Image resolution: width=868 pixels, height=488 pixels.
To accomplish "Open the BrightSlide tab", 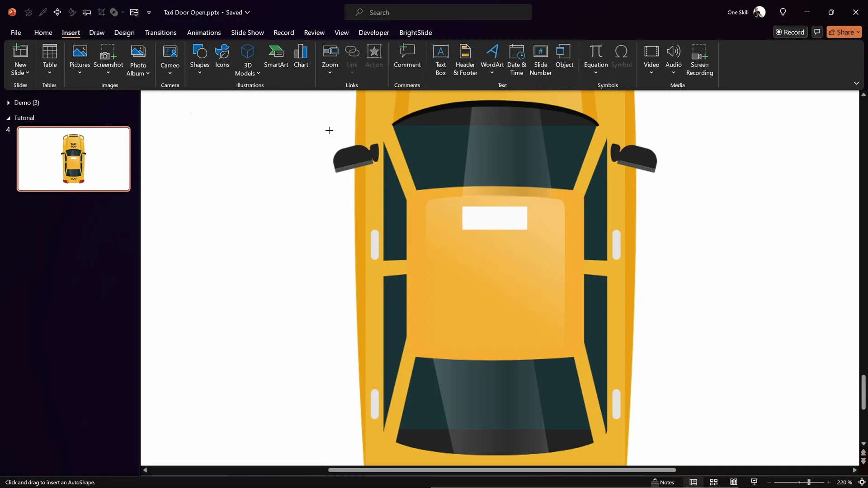I will pyautogui.click(x=415, y=33).
